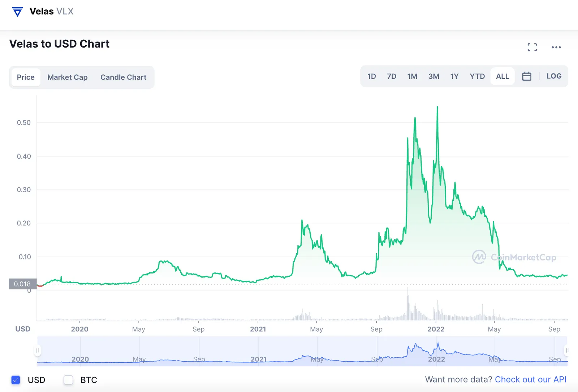Grab the right range slider handle
Screen dimensions: 578x392
[567, 350]
